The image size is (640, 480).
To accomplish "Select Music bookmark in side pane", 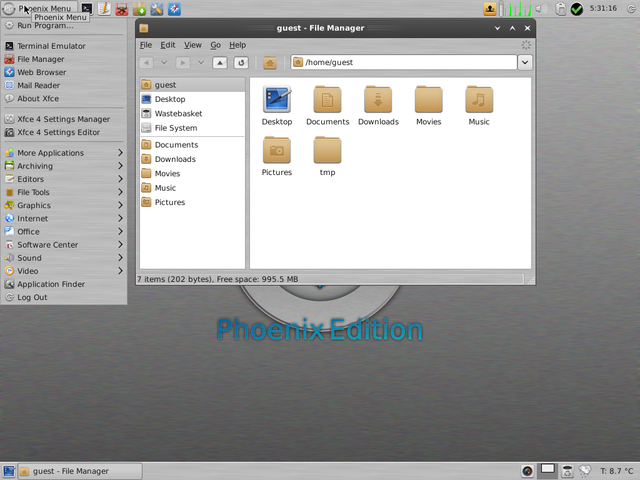I will point(193,188).
